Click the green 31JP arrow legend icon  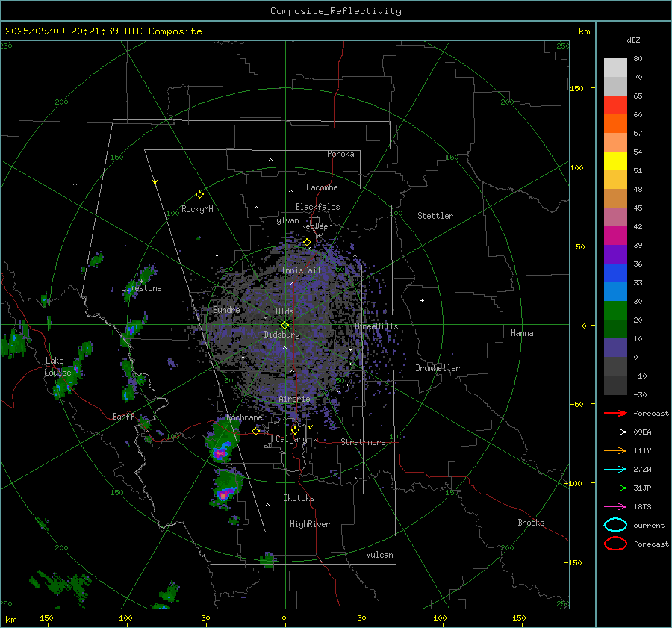click(615, 488)
